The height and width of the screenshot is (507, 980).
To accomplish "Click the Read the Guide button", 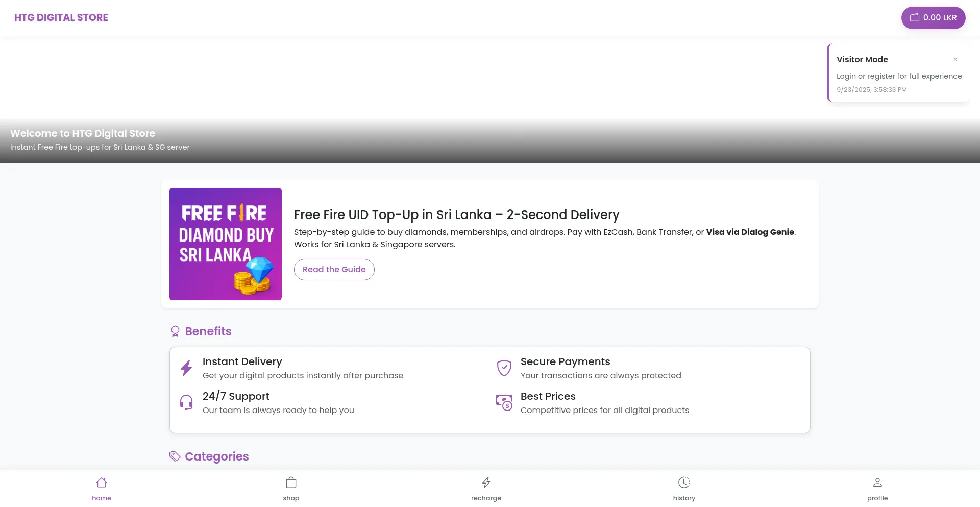I will tap(334, 270).
